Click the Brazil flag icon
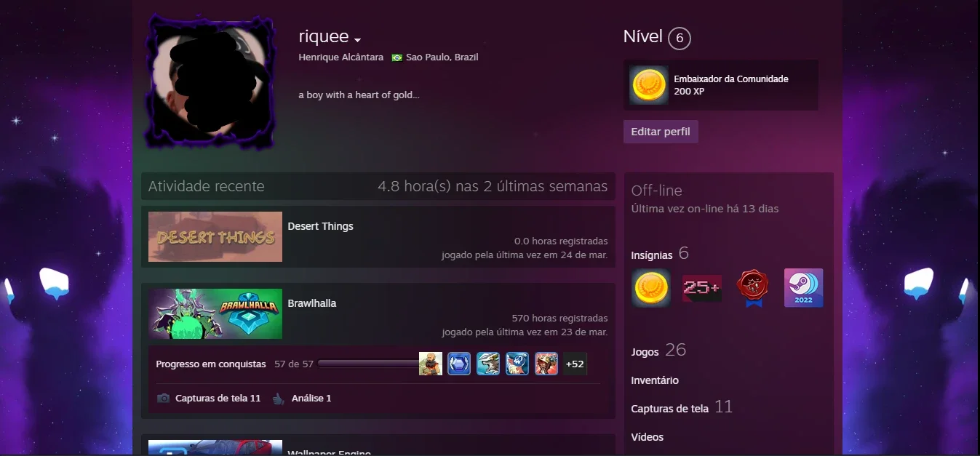Viewport: 980px width, 456px height. [397, 57]
